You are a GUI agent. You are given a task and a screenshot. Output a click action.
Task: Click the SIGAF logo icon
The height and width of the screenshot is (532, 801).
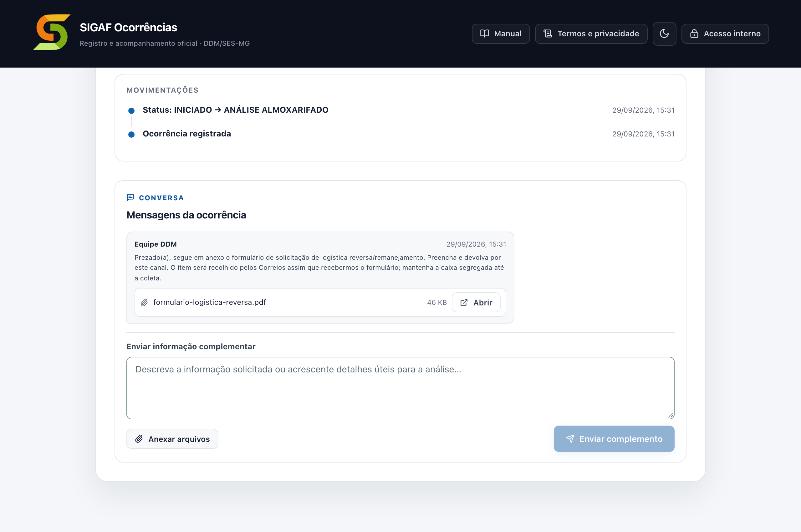pos(52,32)
